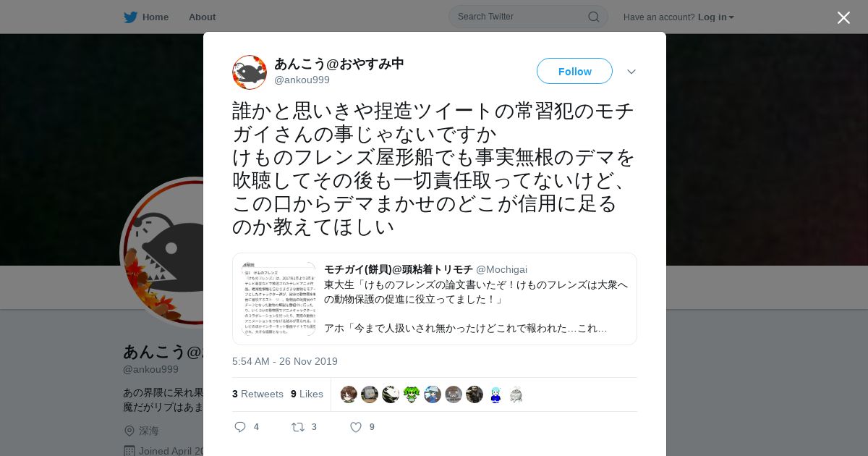Open the quoted Mochigai tweet thumbnail
The height and width of the screenshot is (456, 868).
(x=278, y=299)
